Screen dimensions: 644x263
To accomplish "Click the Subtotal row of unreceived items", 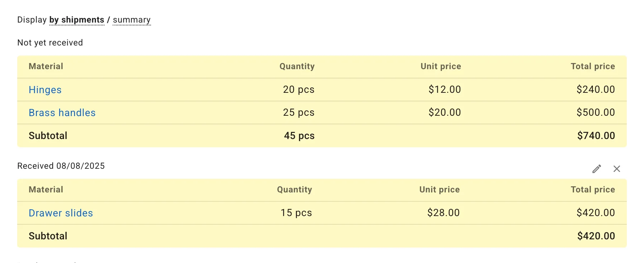I will (48, 135).
